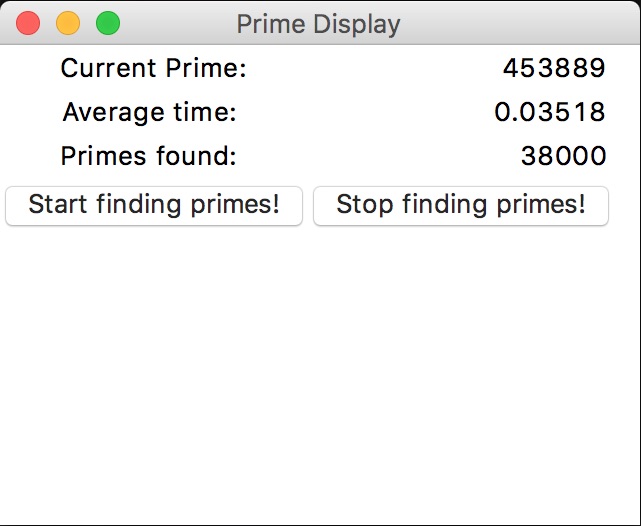Minimize window with the yellow button

(x=68, y=23)
